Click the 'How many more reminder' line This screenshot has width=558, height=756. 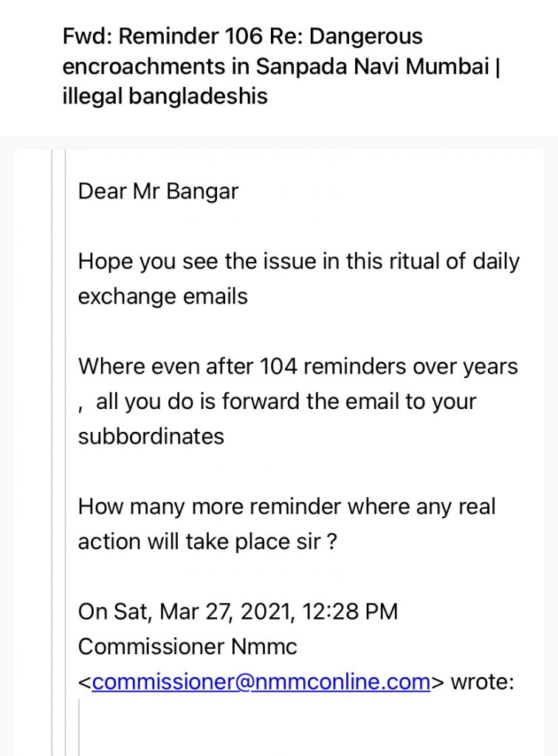[x=286, y=506]
